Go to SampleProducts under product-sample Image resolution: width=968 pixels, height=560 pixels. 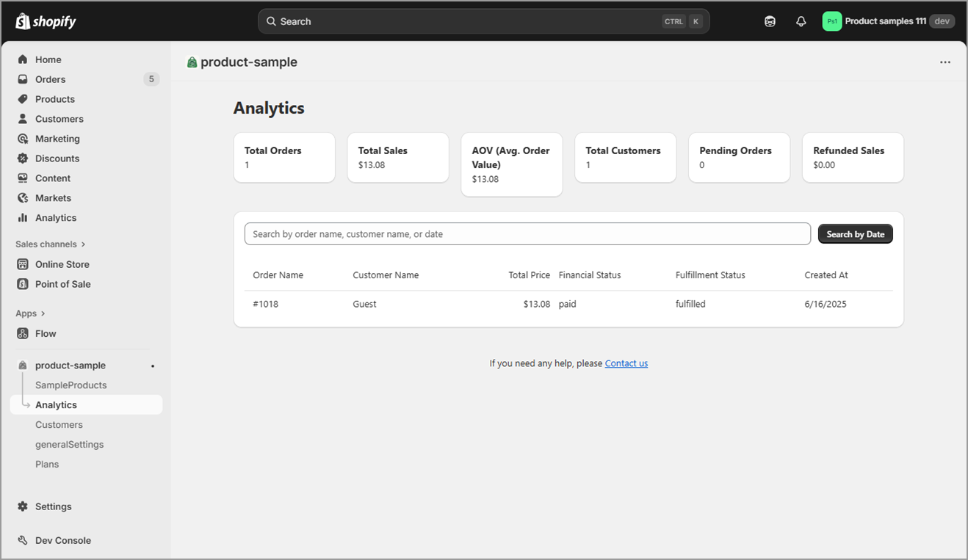pos(71,385)
